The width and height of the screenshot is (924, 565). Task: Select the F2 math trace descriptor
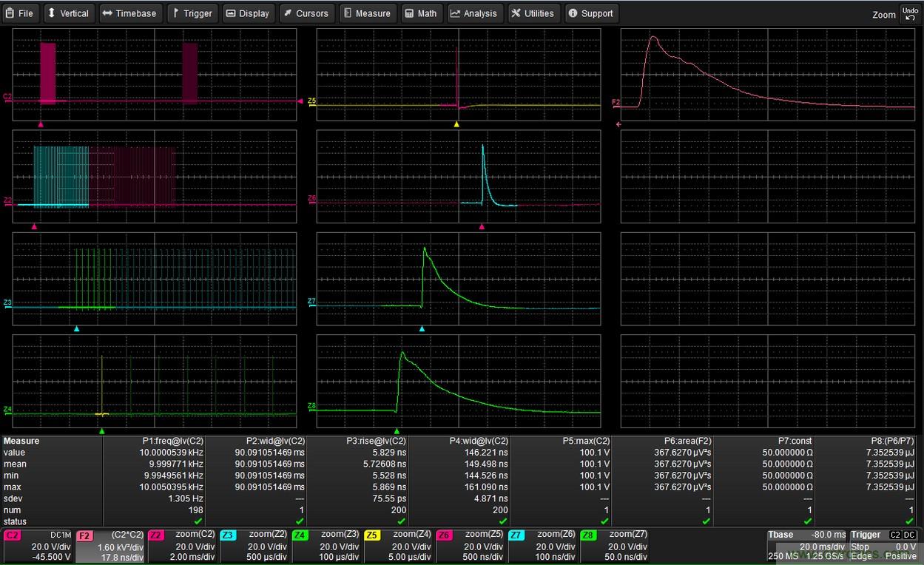(x=109, y=546)
